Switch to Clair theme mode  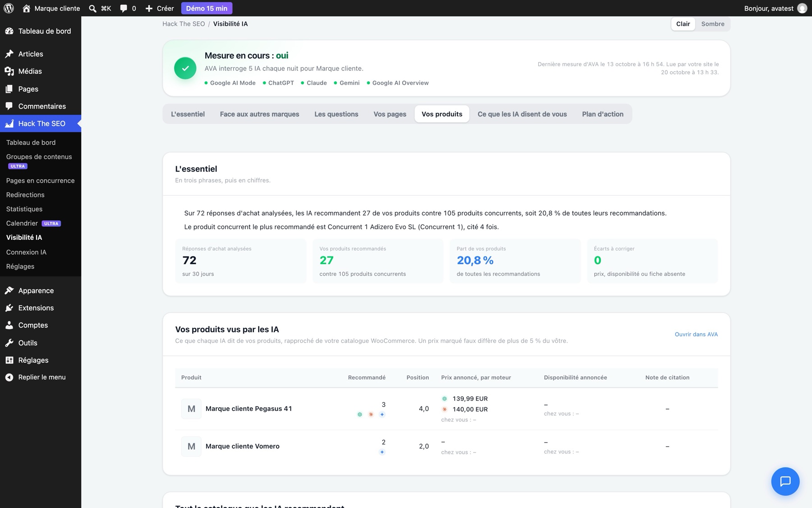pos(683,24)
